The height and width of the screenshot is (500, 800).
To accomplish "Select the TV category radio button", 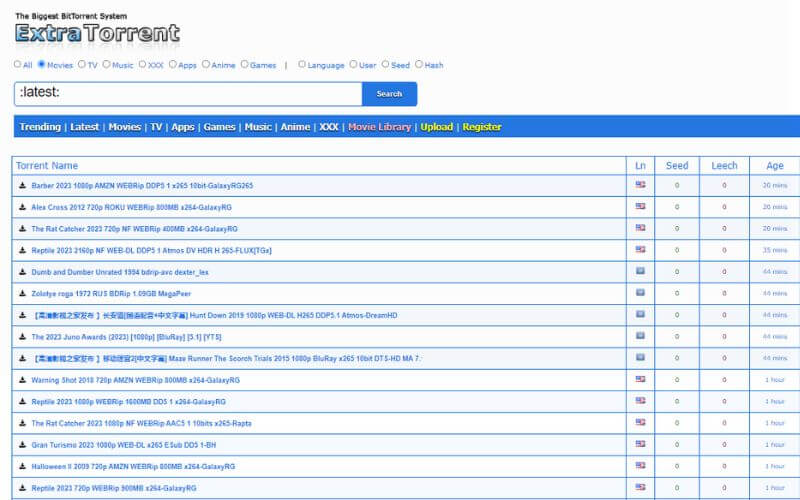I will tap(81, 65).
